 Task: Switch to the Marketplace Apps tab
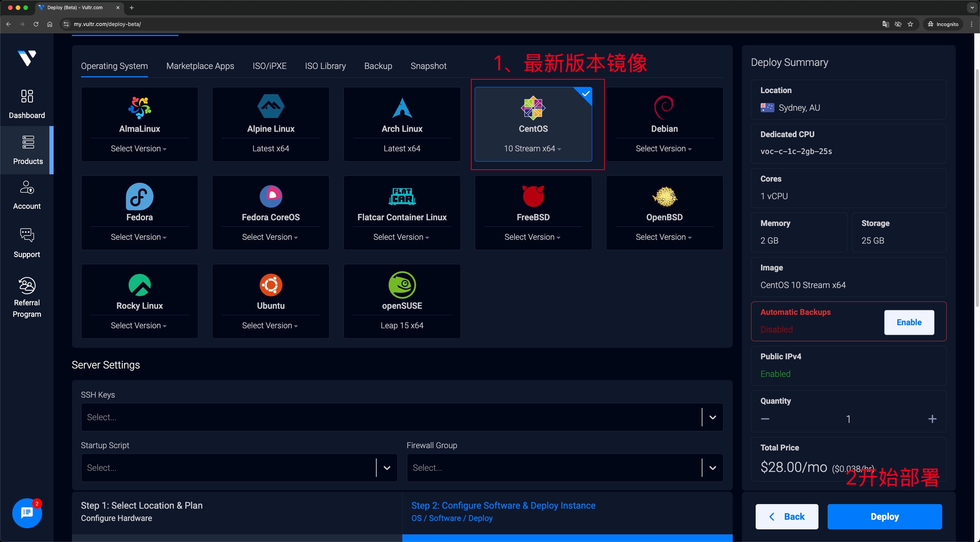(x=200, y=66)
